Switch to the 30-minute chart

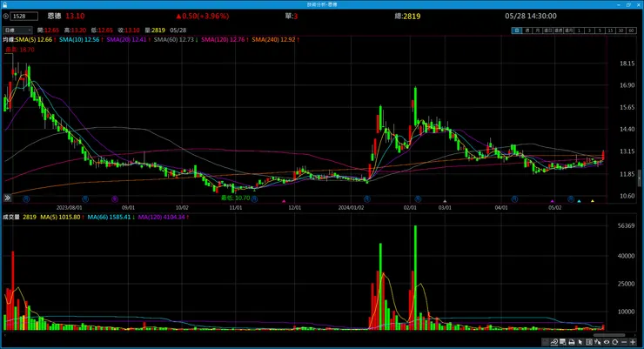[621, 30]
